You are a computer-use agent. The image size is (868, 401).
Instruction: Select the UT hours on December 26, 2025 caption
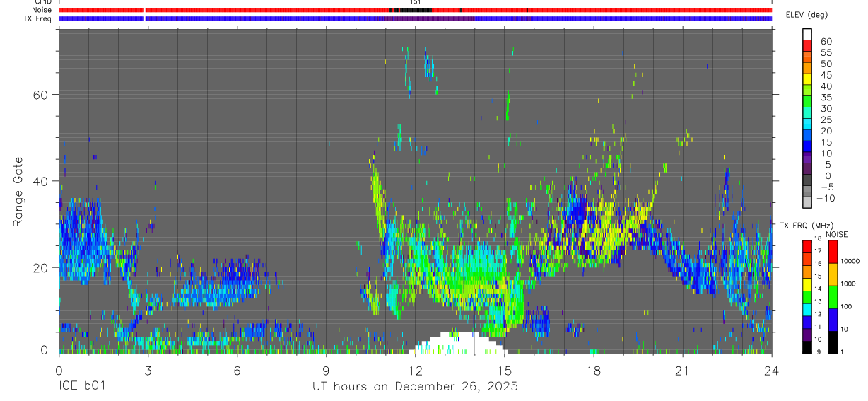click(x=415, y=387)
